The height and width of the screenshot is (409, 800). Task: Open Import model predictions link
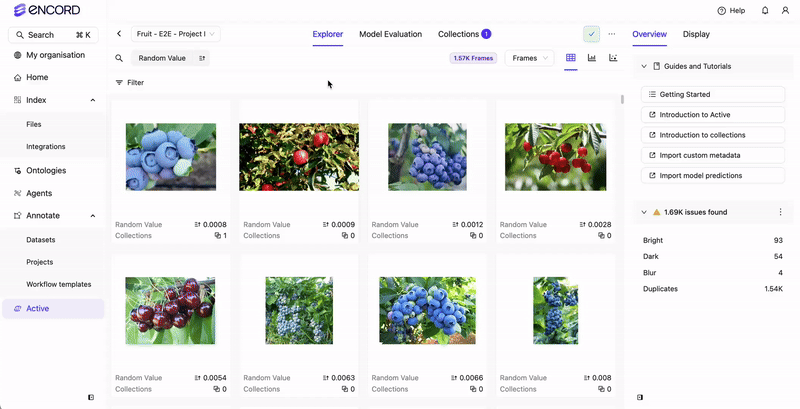click(x=713, y=175)
